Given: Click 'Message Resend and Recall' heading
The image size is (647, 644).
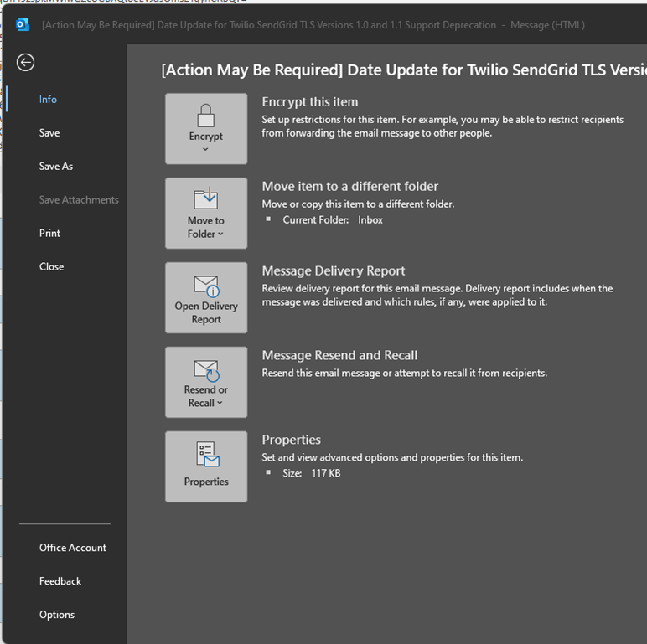Looking at the screenshot, I should (x=339, y=355).
